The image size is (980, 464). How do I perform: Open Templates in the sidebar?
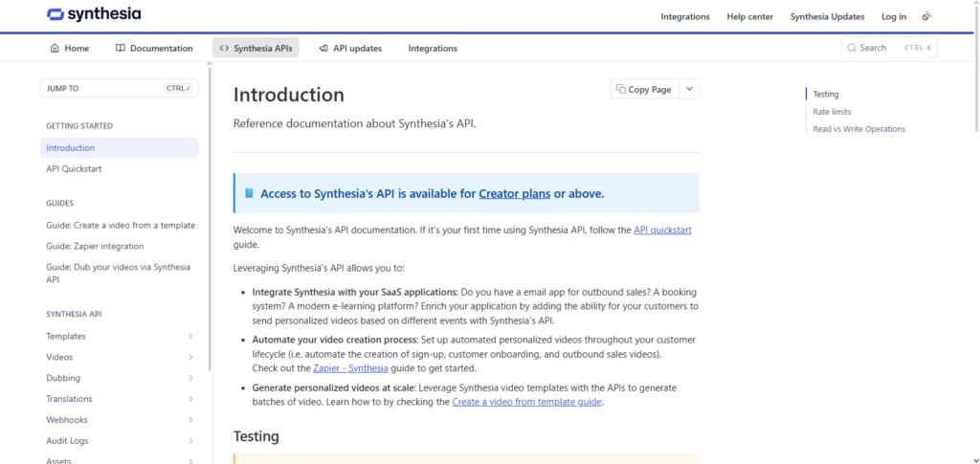66,336
